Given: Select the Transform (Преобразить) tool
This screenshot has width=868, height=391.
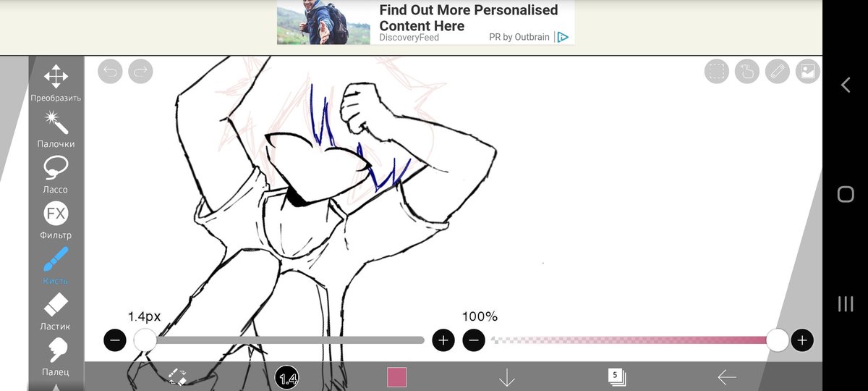Looking at the screenshot, I should click(x=56, y=83).
